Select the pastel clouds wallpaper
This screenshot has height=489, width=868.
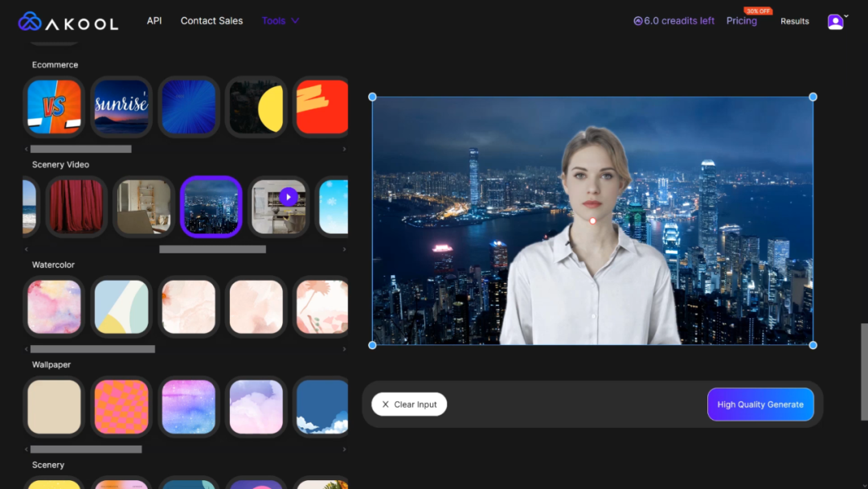click(x=256, y=406)
